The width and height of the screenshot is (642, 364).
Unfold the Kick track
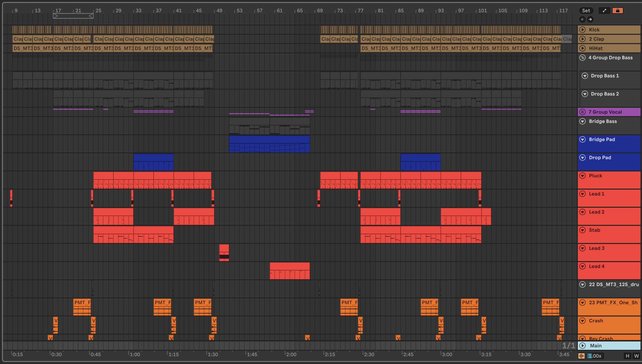pos(582,29)
